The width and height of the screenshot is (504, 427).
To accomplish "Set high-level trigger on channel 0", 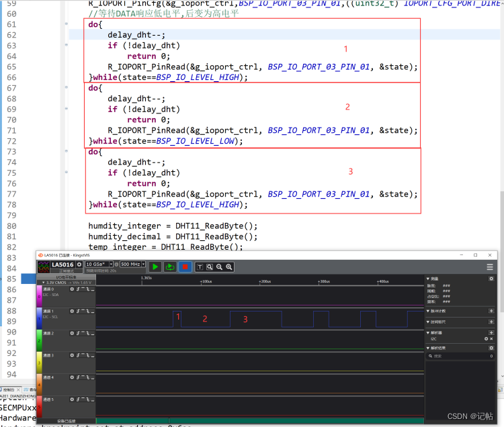I will point(83,289).
